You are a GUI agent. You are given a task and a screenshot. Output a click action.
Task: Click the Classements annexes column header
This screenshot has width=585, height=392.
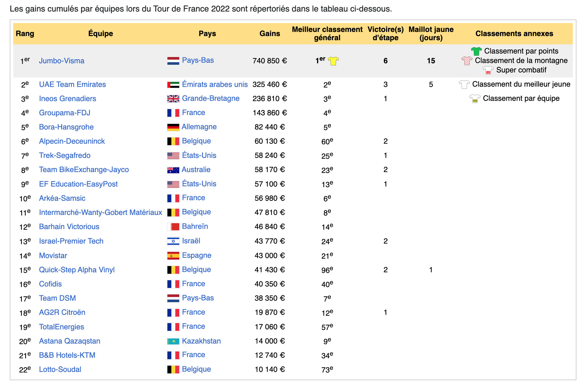coord(514,34)
